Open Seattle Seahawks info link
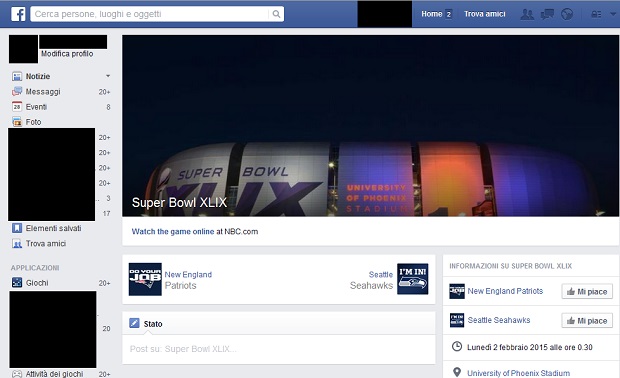The width and height of the screenshot is (620, 378). coord(499,320)
